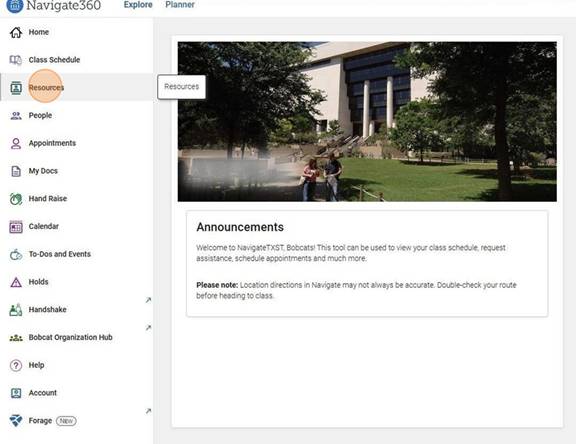Open Holds label in sidebar
Image resolution: width=576 pixels, height=444 pixels.
39,282
